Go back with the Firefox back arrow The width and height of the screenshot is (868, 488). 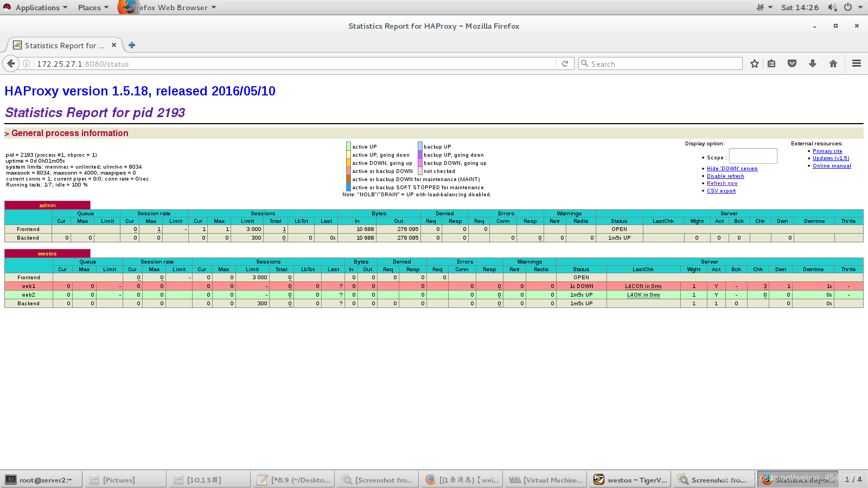[11, 63]
